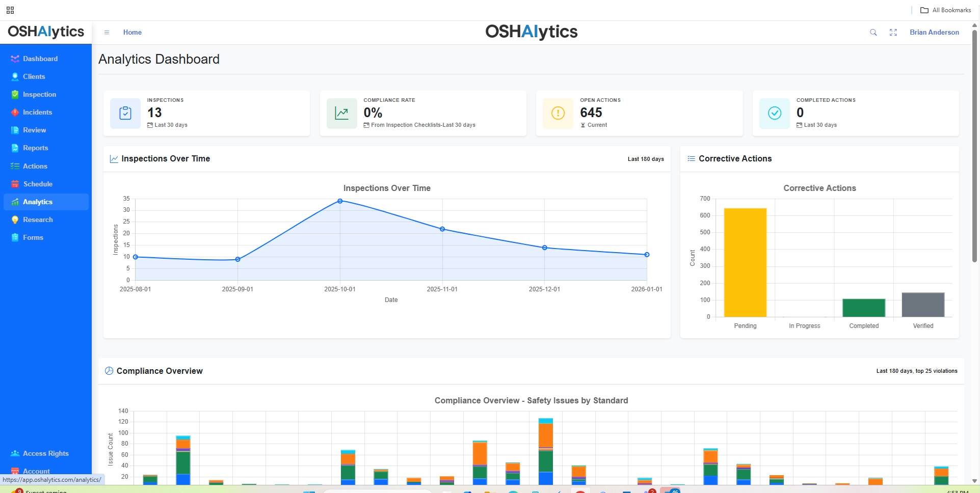Open Review in sidebar
980x493 pixels.
34,130
